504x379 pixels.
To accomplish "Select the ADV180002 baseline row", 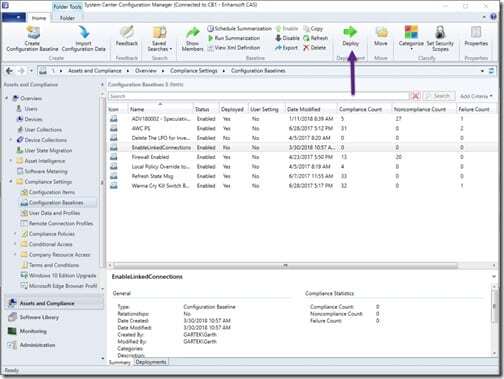I will point(302,119).
